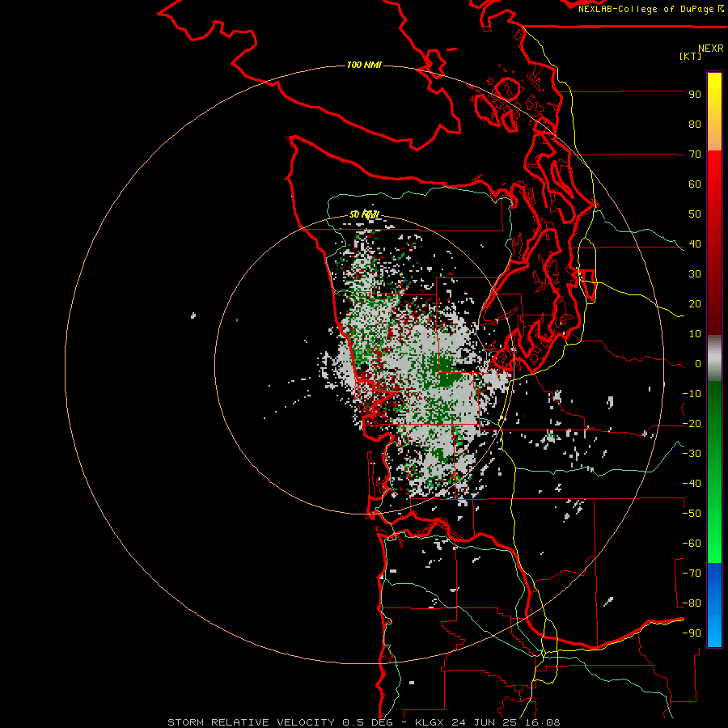Click the -50 value on velocity scale
Viewport: 728px width, 728px height.
(692, 514)
